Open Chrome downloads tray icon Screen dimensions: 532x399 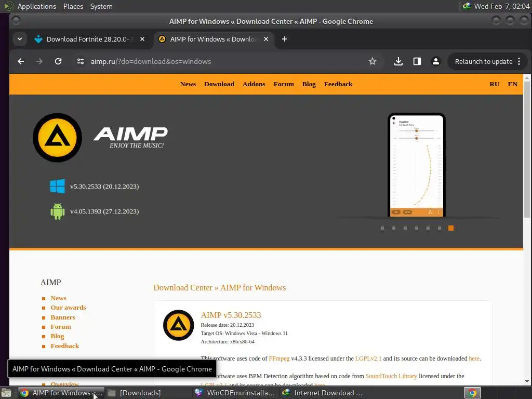[398, 61]
